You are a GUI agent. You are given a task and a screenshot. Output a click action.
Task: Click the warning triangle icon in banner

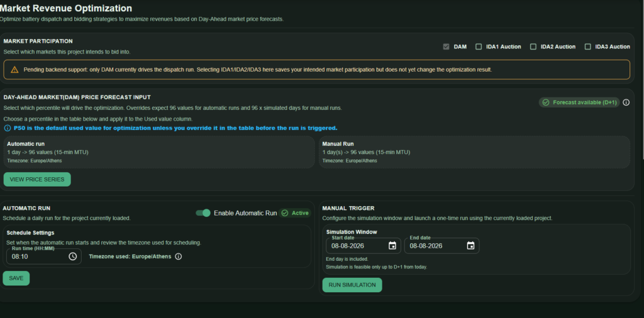coord(15,70)
